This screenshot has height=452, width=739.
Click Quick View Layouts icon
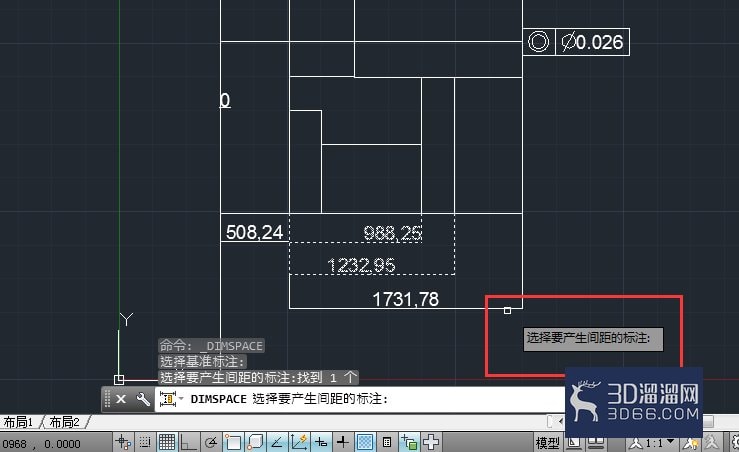coord(574,443)
